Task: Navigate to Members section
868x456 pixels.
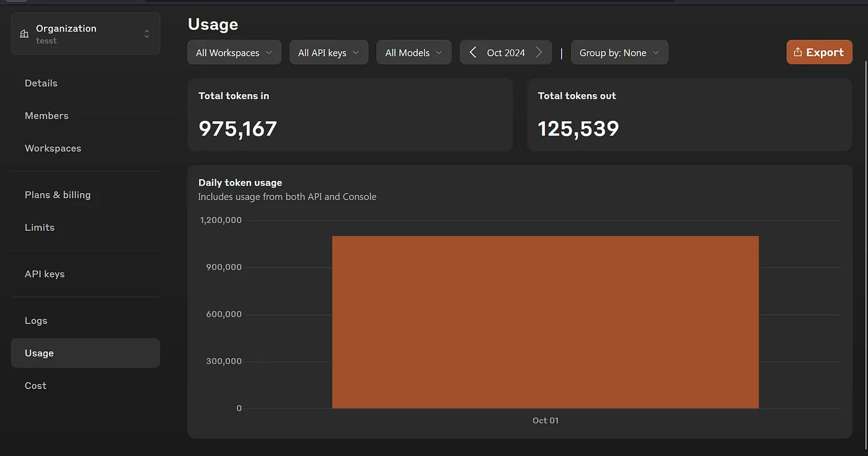Action: 46,116
